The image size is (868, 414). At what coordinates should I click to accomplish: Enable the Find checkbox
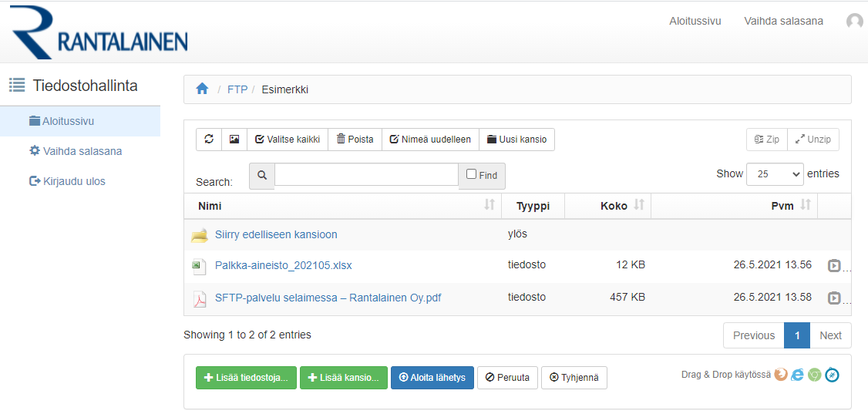[472, 174]
